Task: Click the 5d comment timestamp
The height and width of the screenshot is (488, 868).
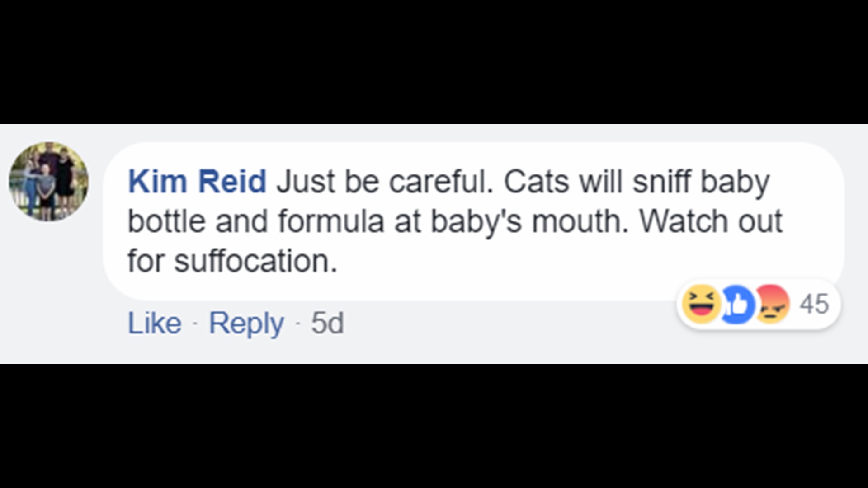Action: [327, 323]
